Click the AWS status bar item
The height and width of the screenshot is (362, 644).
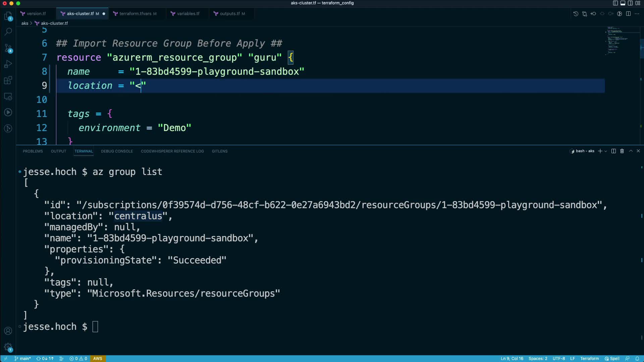(98, 359)
